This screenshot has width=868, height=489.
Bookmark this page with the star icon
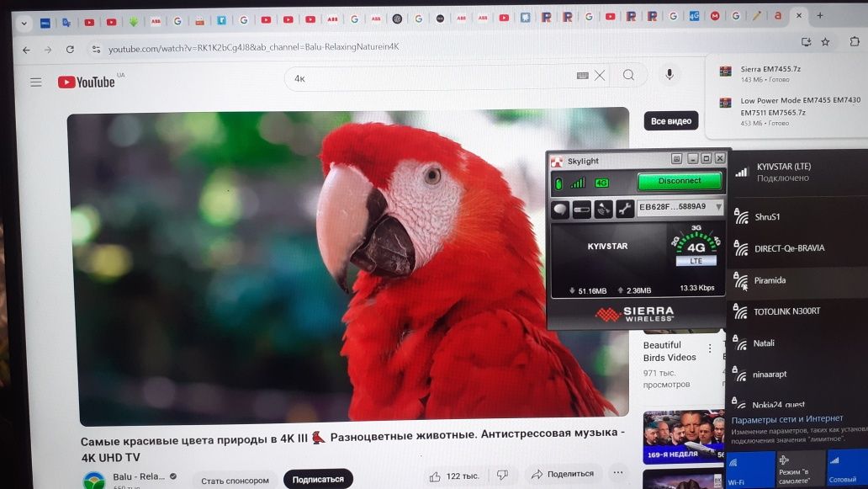[x=825, y=42]
